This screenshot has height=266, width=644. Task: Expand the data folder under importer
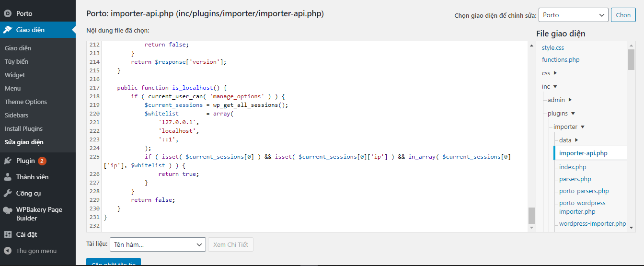point(576,140)
